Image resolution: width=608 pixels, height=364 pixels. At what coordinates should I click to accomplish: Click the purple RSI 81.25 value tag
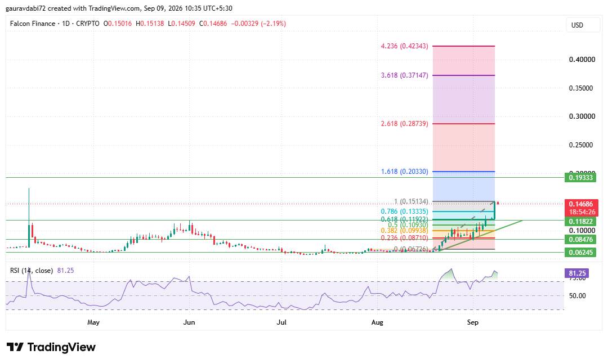(x=576, y=273)
